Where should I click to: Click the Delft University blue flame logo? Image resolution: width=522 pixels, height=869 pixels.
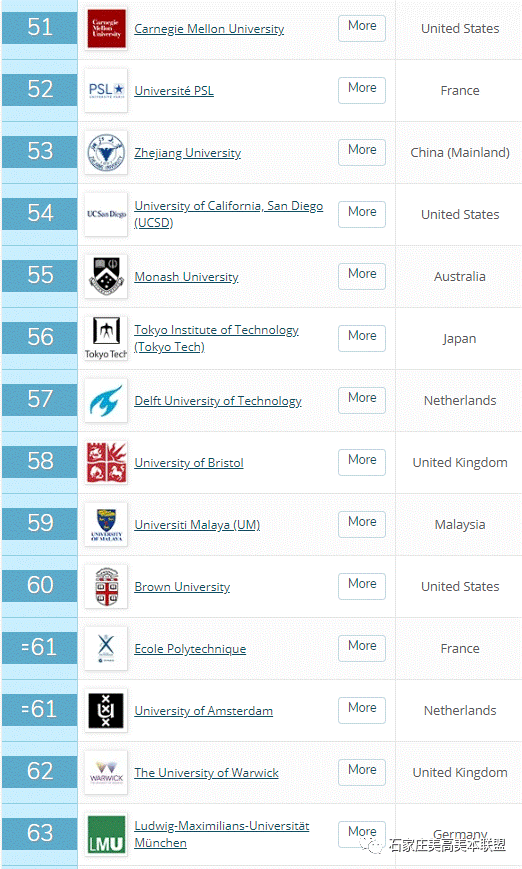[x=106, y=401]
